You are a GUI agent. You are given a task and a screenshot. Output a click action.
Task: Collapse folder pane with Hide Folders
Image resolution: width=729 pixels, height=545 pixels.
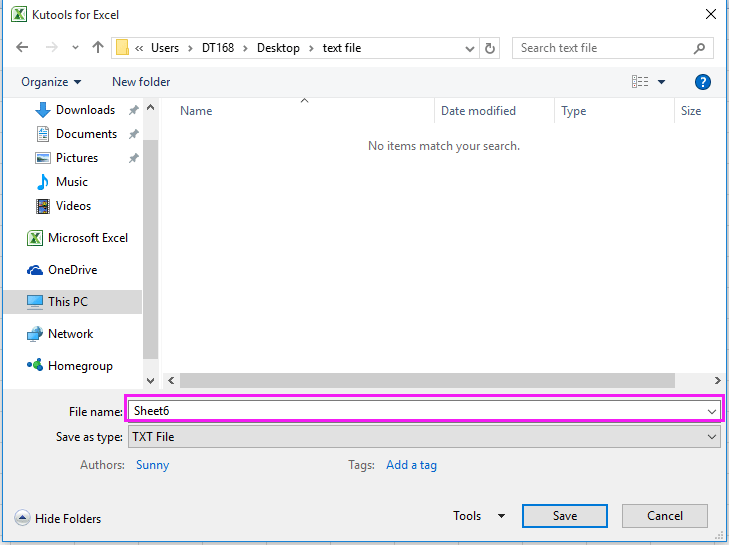point(58,518)
